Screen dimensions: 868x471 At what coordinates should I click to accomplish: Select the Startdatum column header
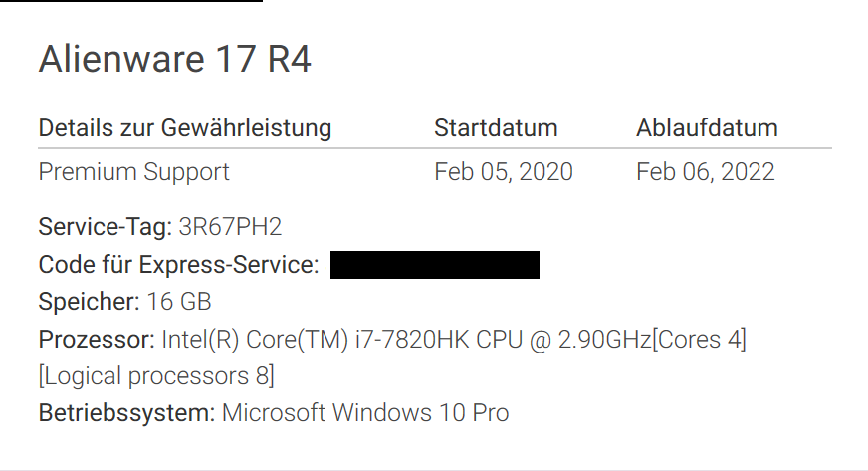496,128
